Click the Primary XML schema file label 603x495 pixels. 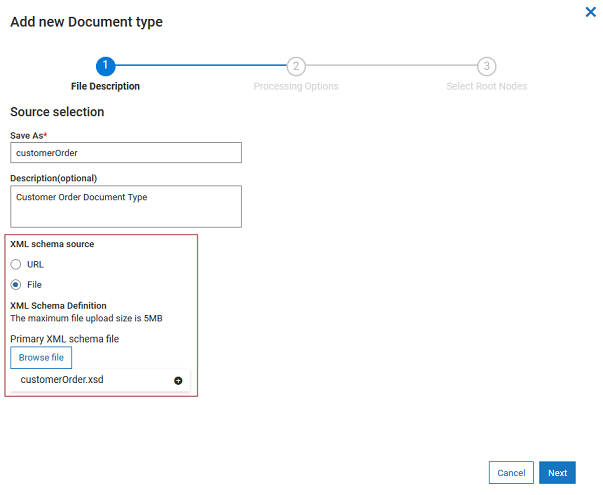click(x=64, y=339)
